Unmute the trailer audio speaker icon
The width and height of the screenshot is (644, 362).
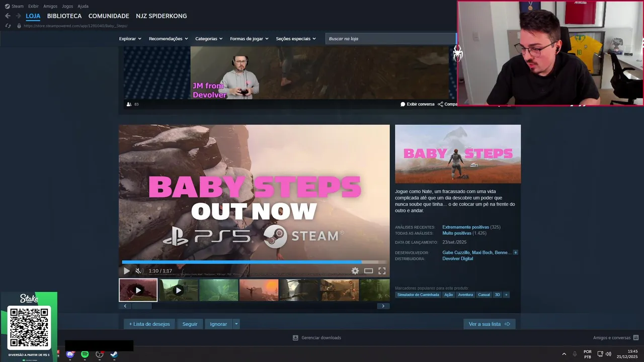coord(139,271)
